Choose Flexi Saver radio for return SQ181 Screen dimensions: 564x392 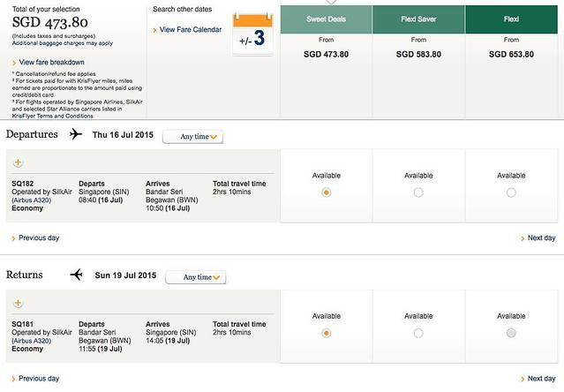(418, 333)
